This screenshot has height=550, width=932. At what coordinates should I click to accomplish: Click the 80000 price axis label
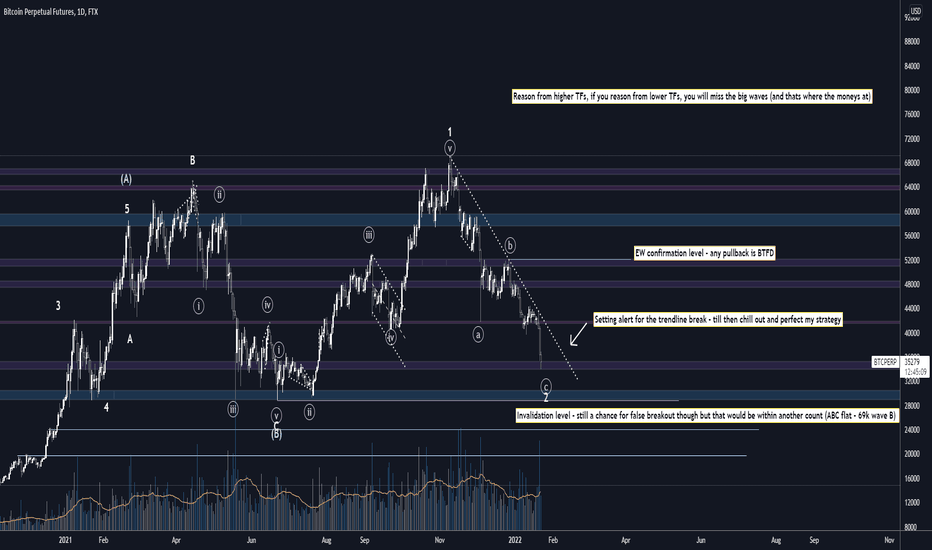tap(912, 90)
